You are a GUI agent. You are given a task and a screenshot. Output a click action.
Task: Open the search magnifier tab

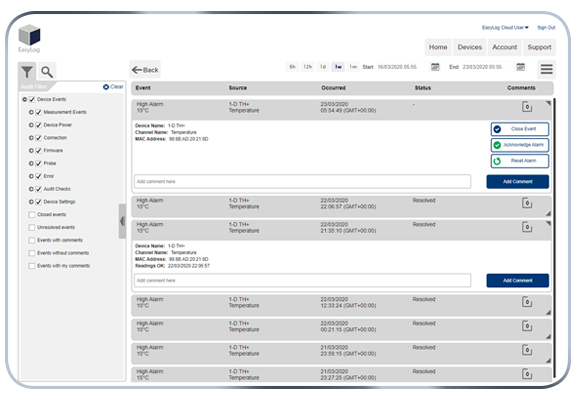tap(47, 72)
